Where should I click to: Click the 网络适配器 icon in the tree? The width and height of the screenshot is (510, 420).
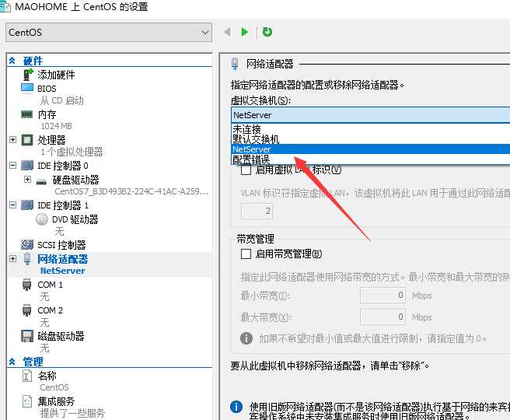pyautogui.click(x=27, y=259)
